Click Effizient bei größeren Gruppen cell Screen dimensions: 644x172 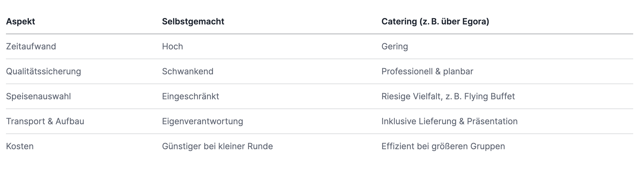pos(443,146)
